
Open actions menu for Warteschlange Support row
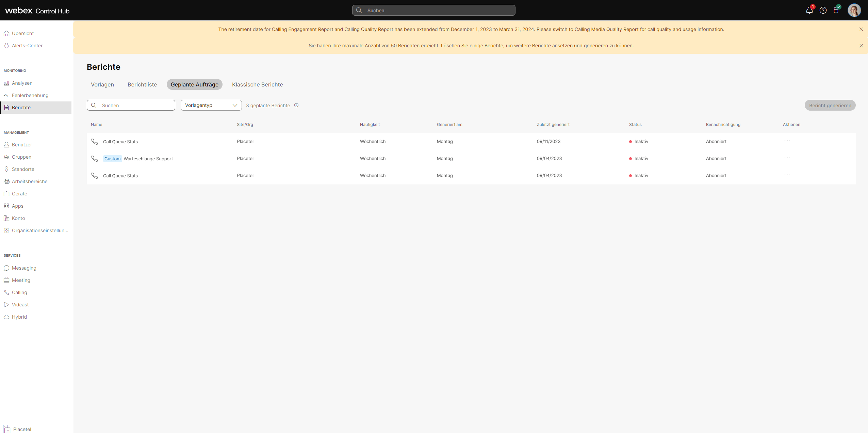[787, 158]
